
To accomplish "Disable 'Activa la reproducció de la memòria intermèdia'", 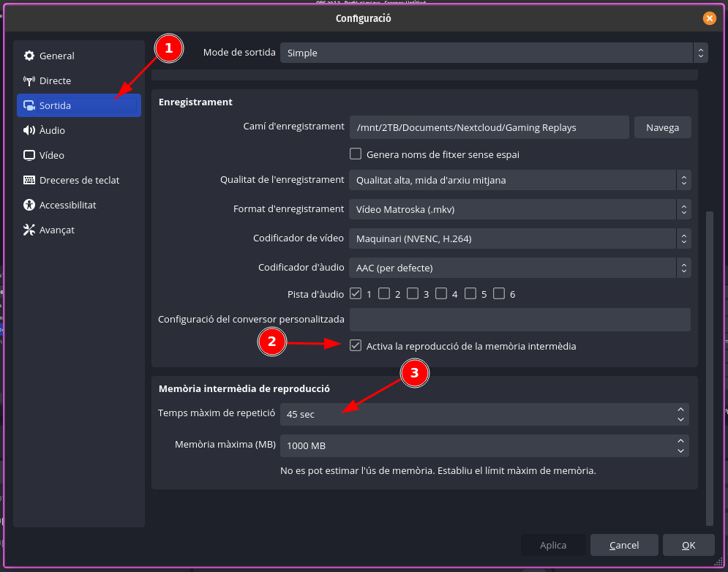I will tap(356, 346).
